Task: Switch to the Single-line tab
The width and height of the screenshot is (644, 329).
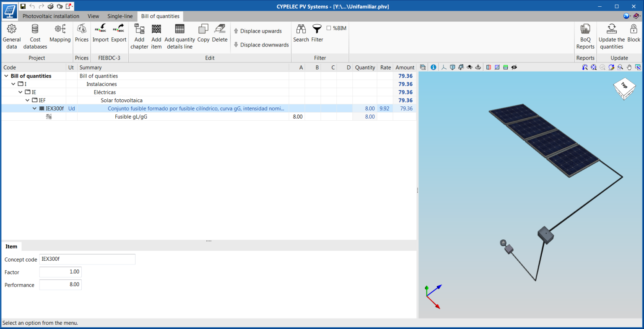Action: click(120, 16)
